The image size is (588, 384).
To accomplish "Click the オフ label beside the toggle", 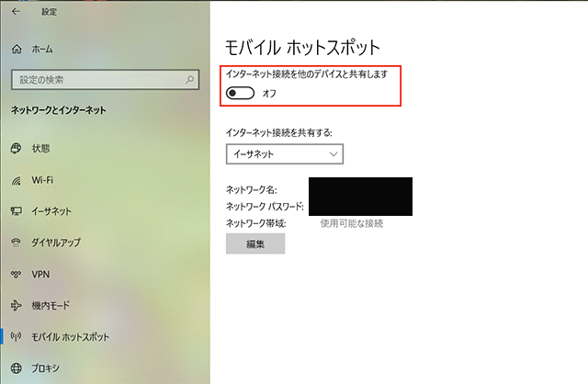I will coord(269,93).
